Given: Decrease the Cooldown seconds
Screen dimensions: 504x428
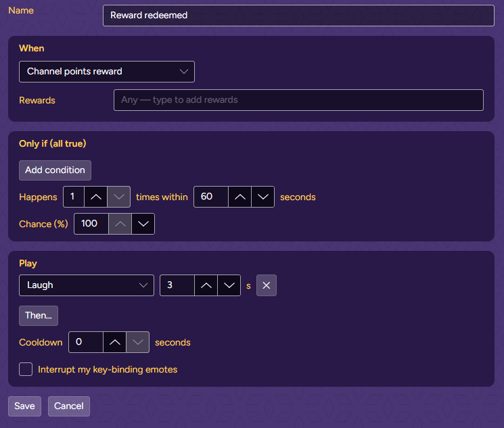Looking at the screenshot, I should pos(137,342).
